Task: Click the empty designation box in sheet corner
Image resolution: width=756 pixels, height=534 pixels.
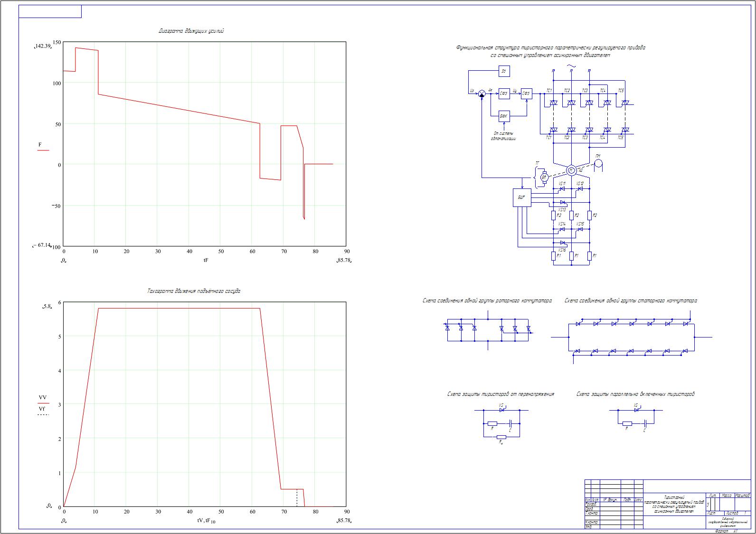Action: (x=50, y=11)
